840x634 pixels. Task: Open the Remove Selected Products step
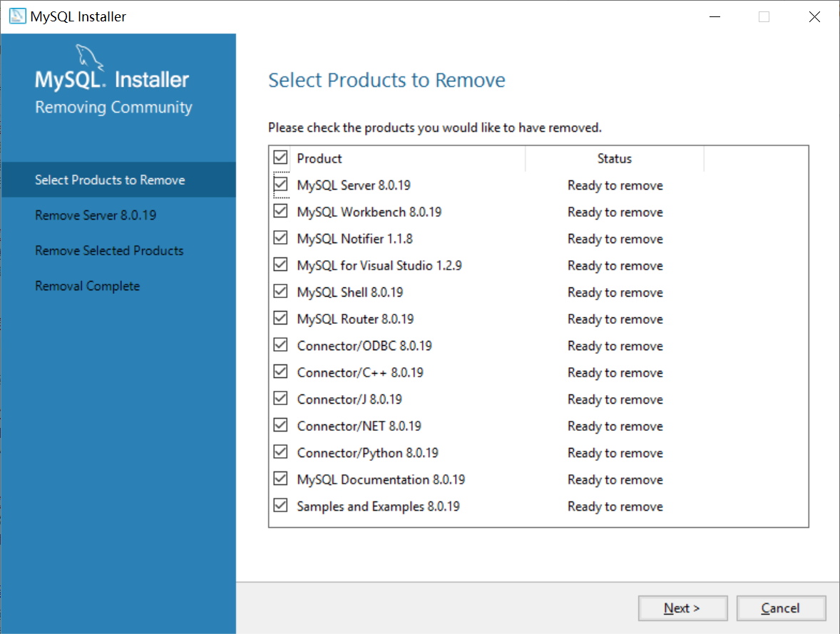[109, 250]
